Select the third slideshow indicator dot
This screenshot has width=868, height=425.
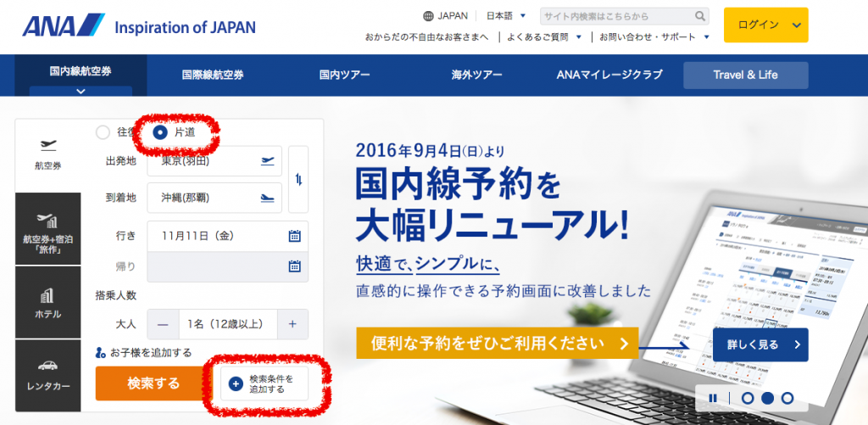click(787, 398)
